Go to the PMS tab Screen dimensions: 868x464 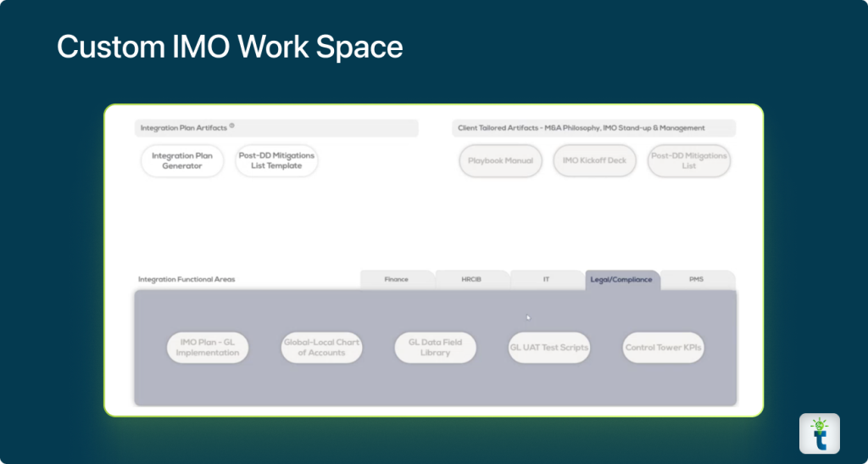click(696, 279)
